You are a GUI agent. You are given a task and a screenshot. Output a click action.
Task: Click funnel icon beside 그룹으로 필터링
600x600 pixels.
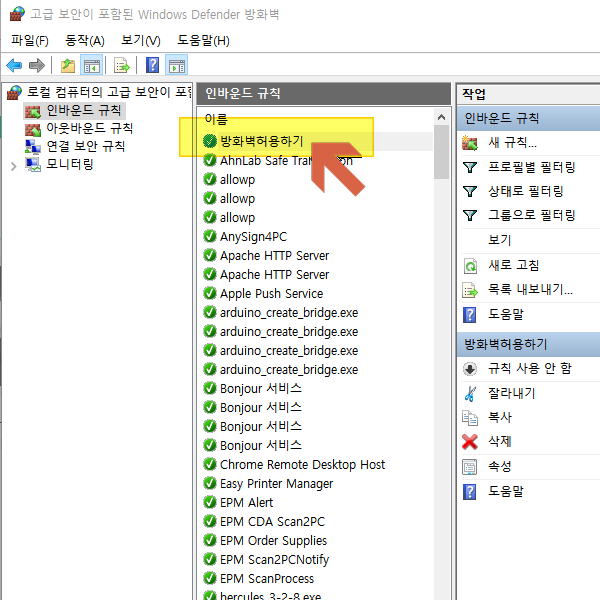470,215
